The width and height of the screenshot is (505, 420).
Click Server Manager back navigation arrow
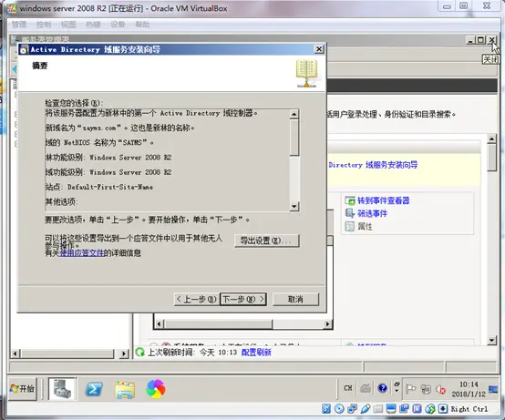(x=15, y=69)
